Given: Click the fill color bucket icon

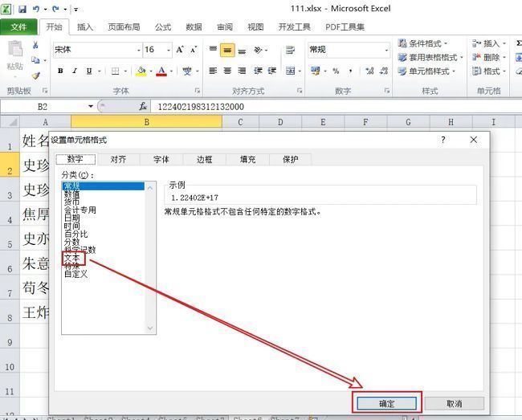Looking at the screenshot, I should pos(141,71).
